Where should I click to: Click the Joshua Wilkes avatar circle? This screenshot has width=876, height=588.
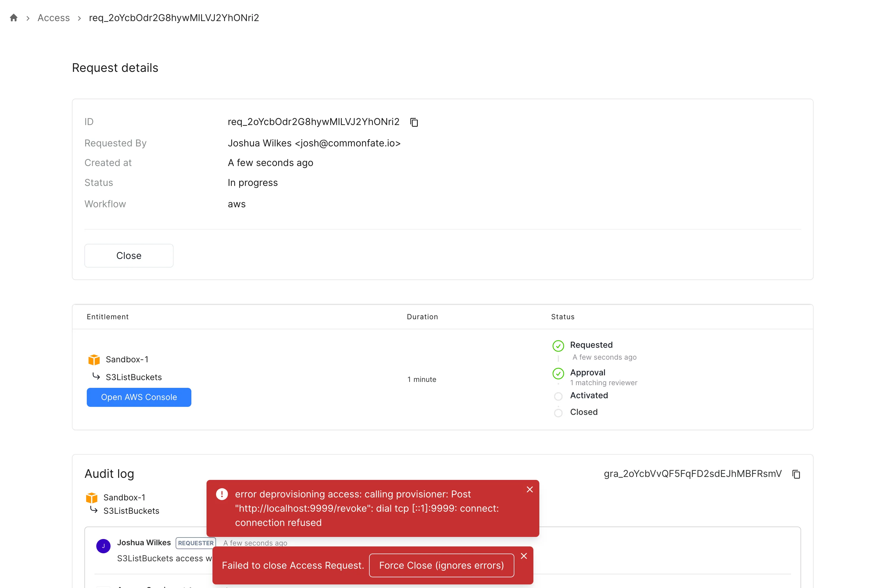click(103, 546)
